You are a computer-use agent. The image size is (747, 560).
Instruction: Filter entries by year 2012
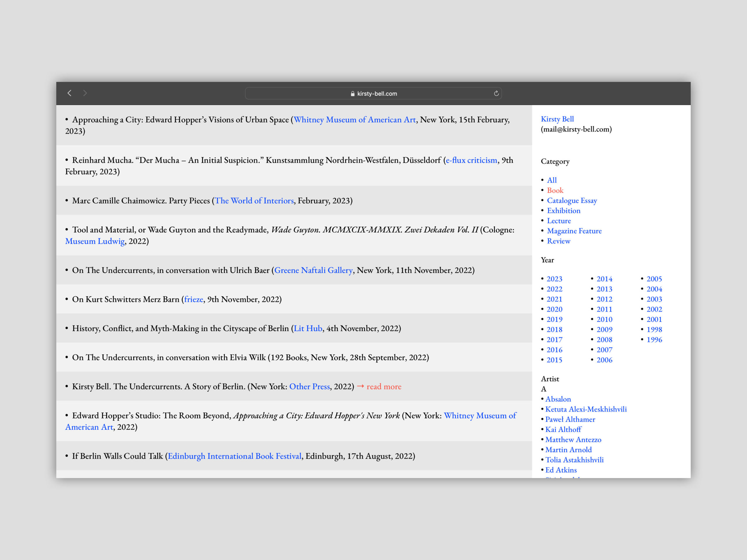pos(605,299)
